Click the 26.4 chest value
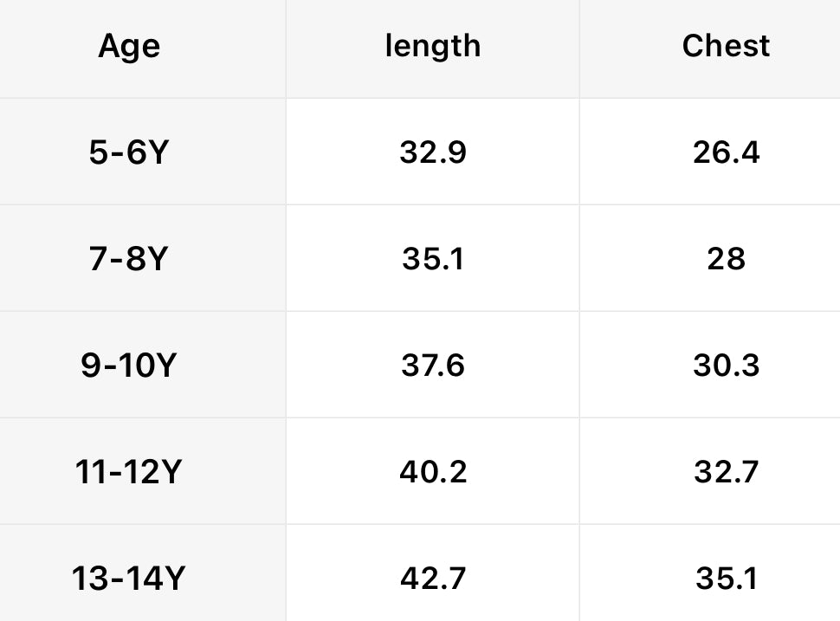Image resolution: width=840 pixels, height=621 pixels. (726, 152)
